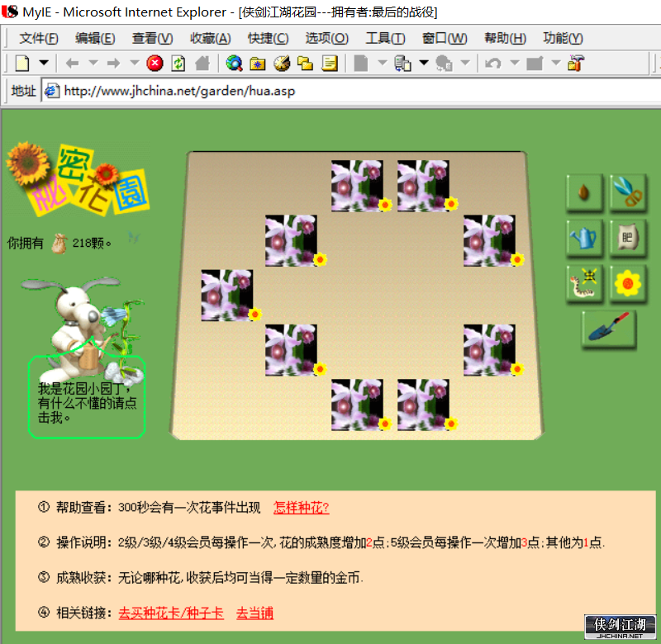Click the yellow flower tool button
The height and width of the screenshot is (644, 661).
pos(628,283)
